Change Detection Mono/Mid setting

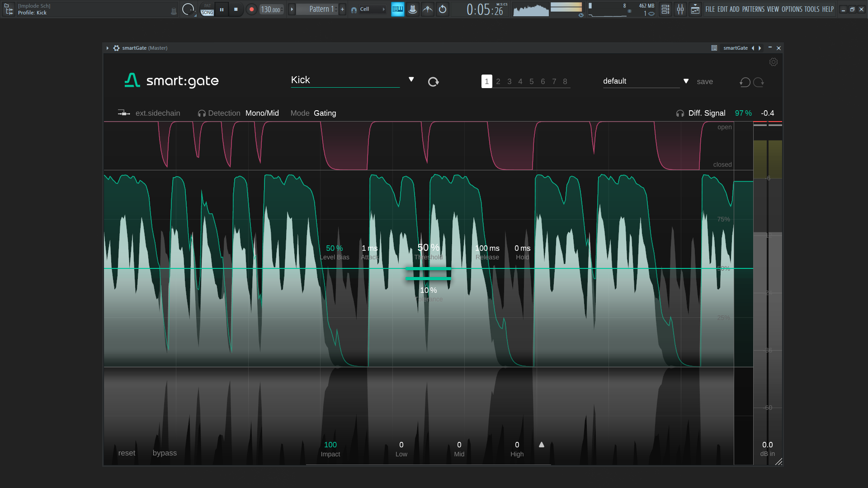click(x=262, y=113)
